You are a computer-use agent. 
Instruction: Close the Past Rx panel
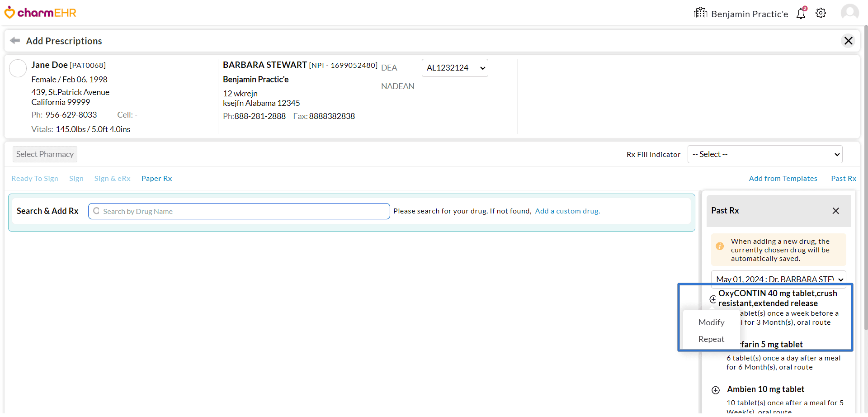tap(835, 211)
